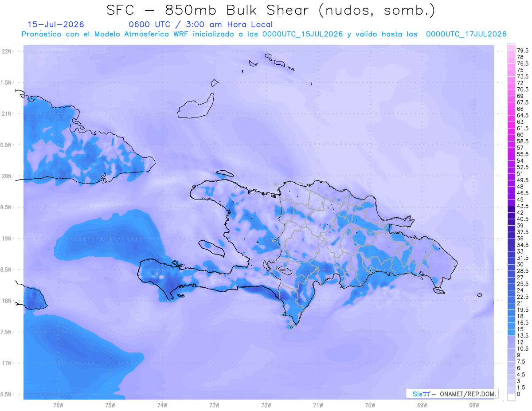Click the 18N latitude axis label
Viewport: 532px width, 411px height.
coord(7,301)
